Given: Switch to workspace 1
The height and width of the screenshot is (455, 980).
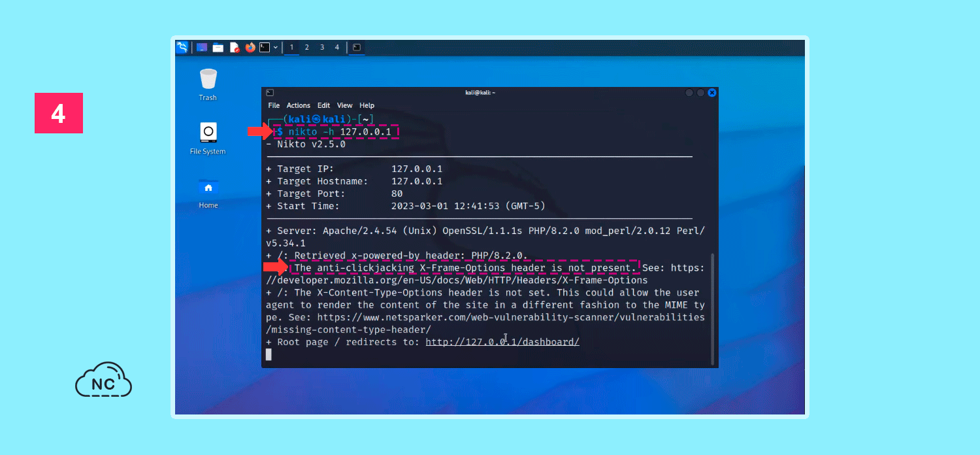Looking at the screenshot, I should pos(291,47).
